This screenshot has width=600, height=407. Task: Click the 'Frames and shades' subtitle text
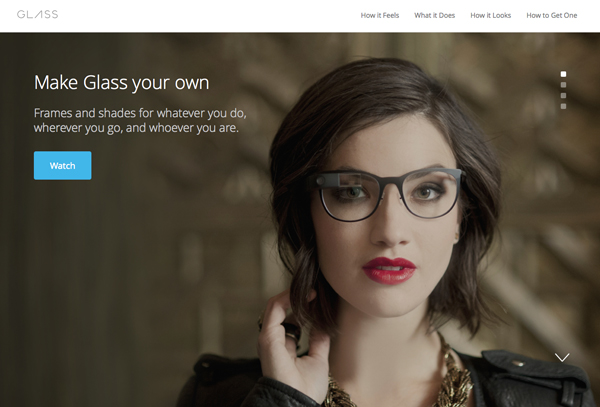click(x=140, y=120)
